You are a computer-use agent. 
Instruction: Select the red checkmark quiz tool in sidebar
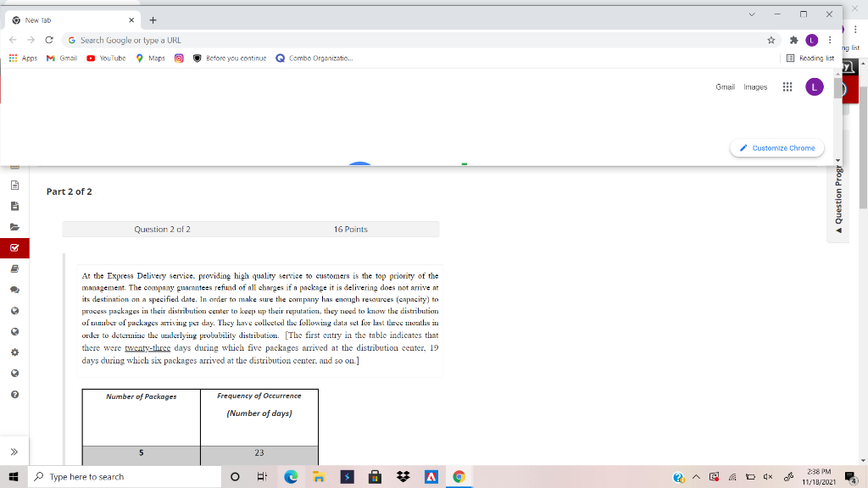click(x=14, y=248)
